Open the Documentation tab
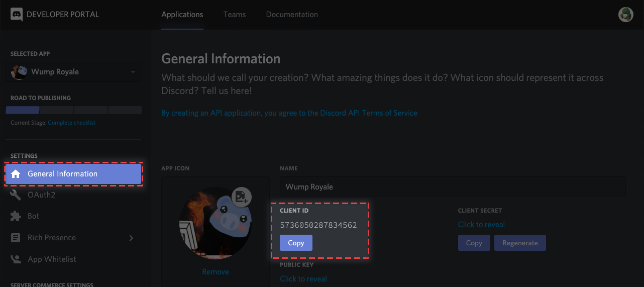The image size is (644, 287). click(292, 15)
